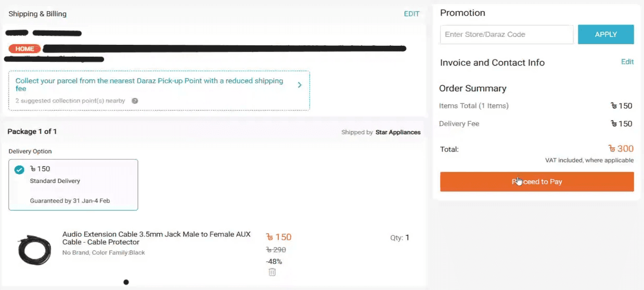Select the Standard Delivery ৳150 checkmark

(x=19, y=170)
